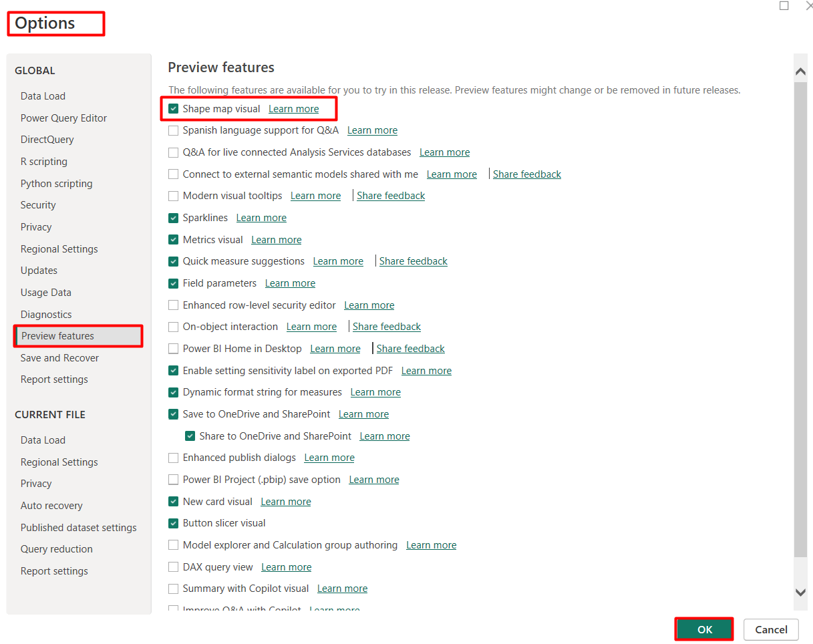
Task: Open the Python scripting settings
Action: click(x=56, y=183)
